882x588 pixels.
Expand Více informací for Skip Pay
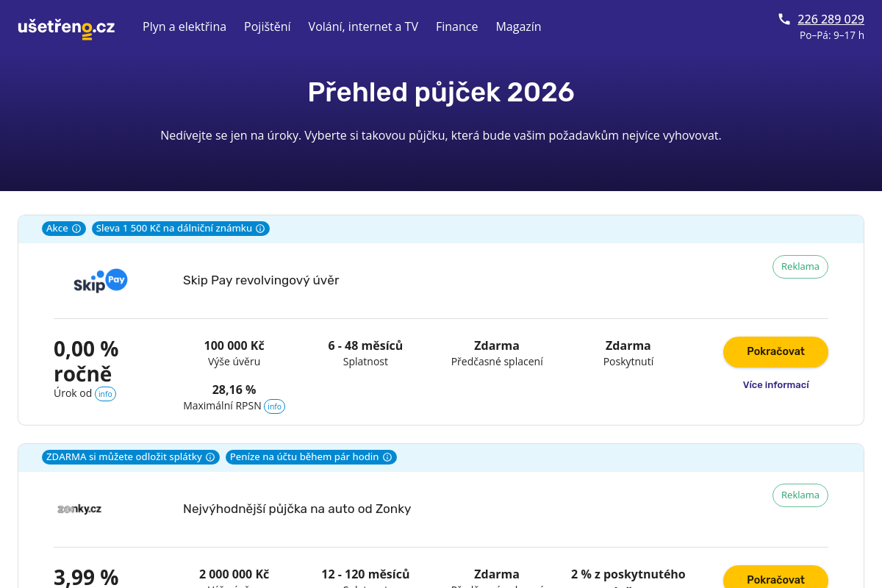775,384
